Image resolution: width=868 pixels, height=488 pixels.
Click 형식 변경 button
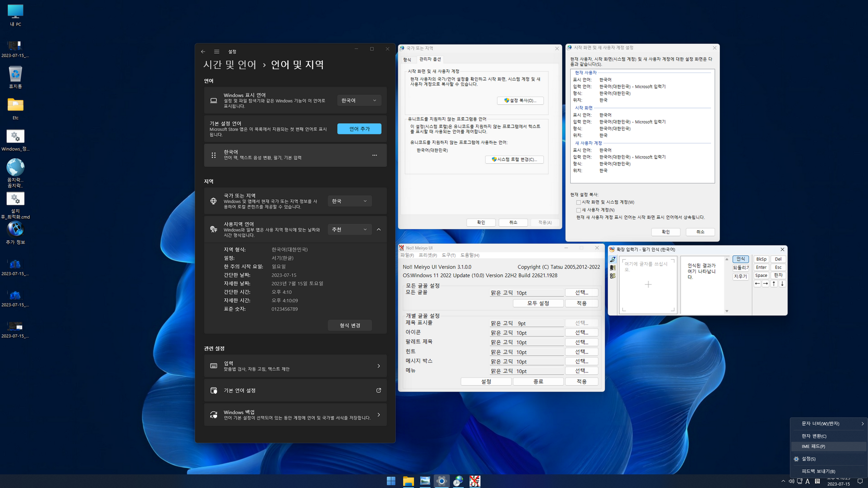tap(350, 325)
